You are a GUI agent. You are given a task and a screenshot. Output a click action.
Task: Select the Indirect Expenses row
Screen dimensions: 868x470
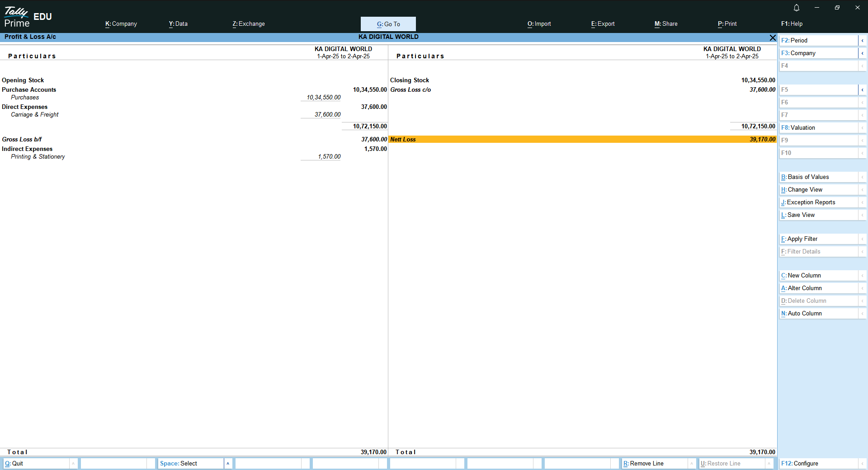(x=194, y=149)
